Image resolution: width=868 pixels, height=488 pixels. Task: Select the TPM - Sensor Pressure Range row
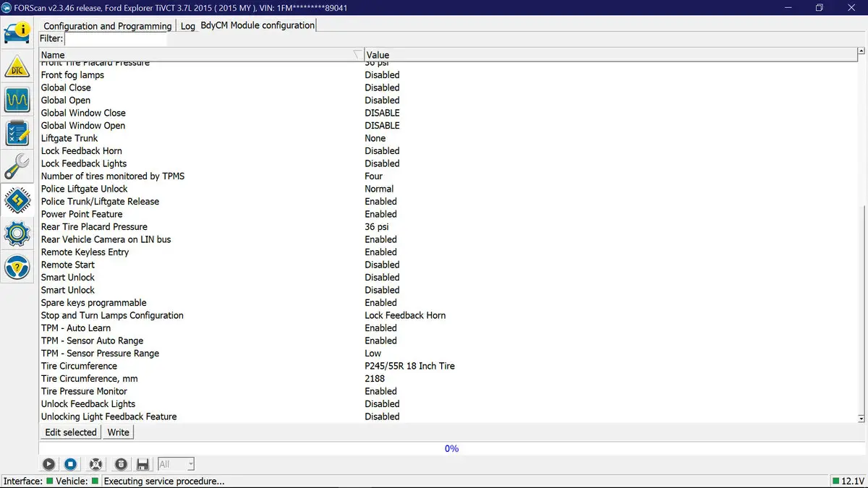[x=447, y=354]
